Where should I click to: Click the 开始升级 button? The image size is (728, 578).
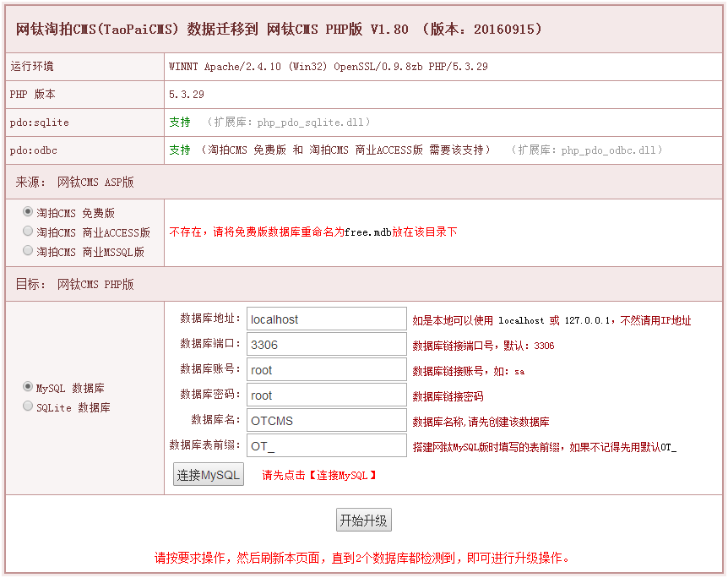point(364,520)
